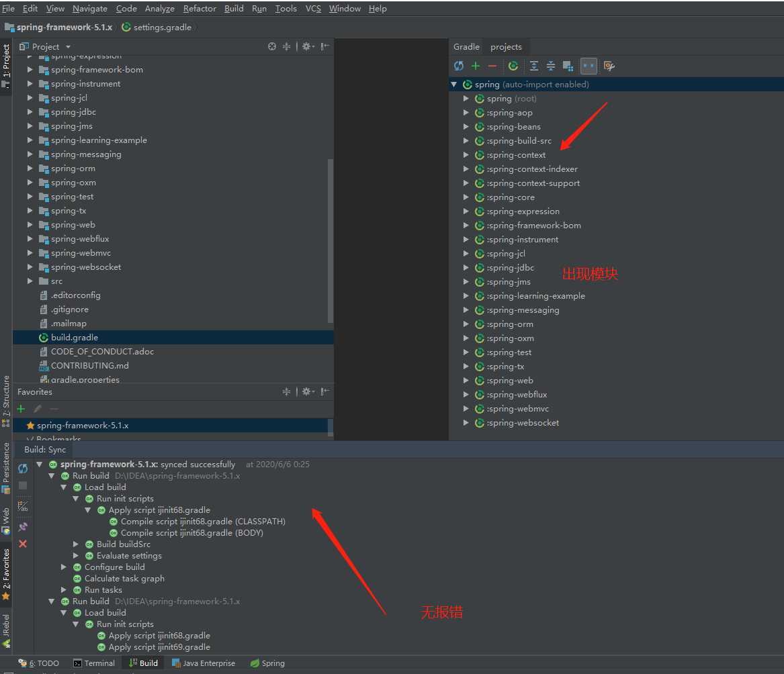Select CODE_OF_CONDUCT.adoc file
The height and width of the screenshot is (674, 784).
(x=102, y=352)
